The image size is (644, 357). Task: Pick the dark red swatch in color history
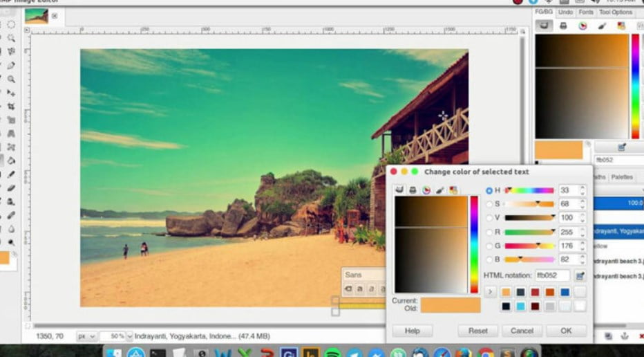tap(535, 306)
